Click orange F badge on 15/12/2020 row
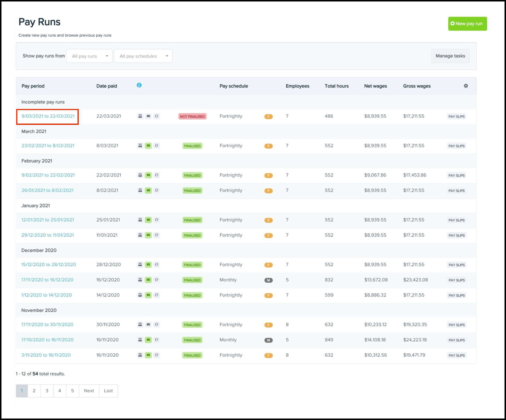The height and width of the screenshot is (420, 506). 268,265
